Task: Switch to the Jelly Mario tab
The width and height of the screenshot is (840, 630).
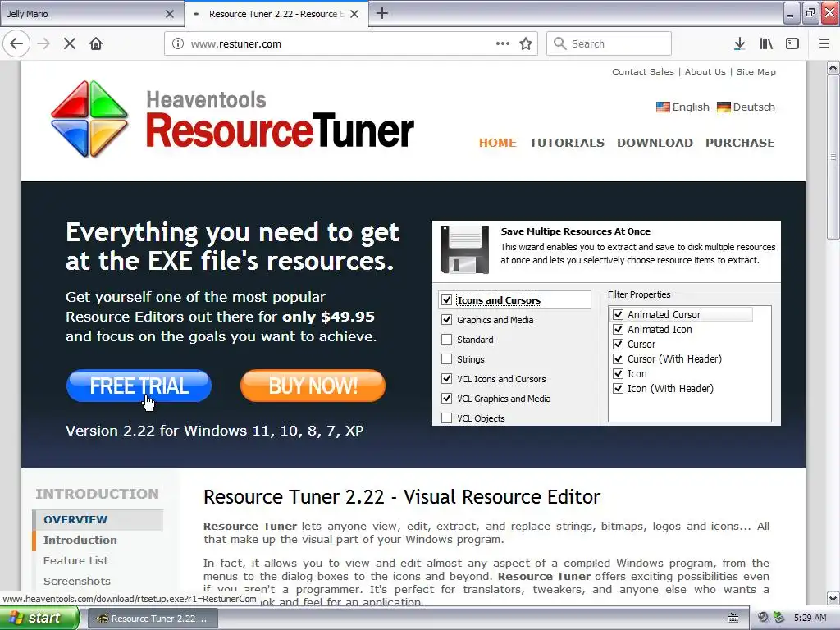Action: 91,14
